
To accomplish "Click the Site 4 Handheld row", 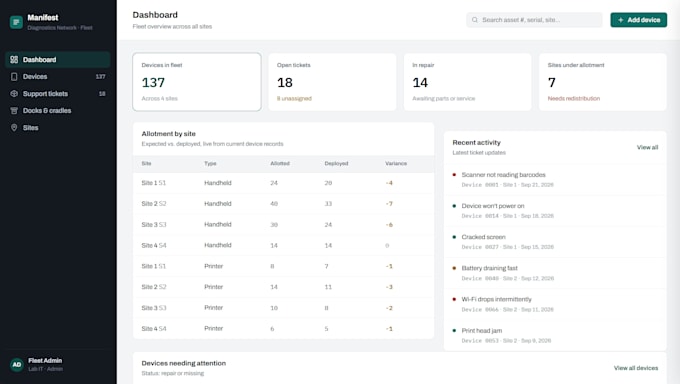I will click(283, 246).
